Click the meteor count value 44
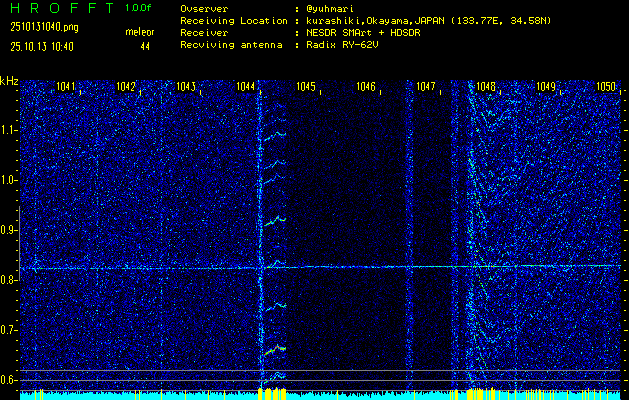 (145, 47)
